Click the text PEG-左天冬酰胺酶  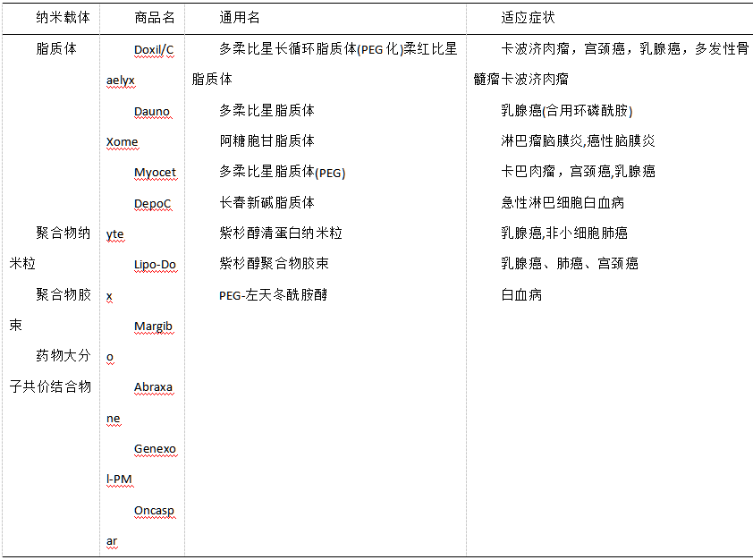274,295
